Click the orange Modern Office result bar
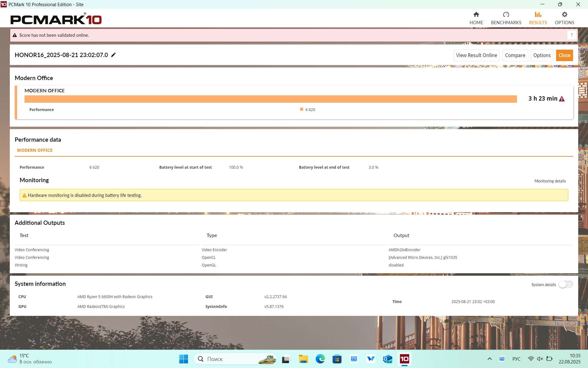This screenshot has width=588, height=368. tap(270, 99)
